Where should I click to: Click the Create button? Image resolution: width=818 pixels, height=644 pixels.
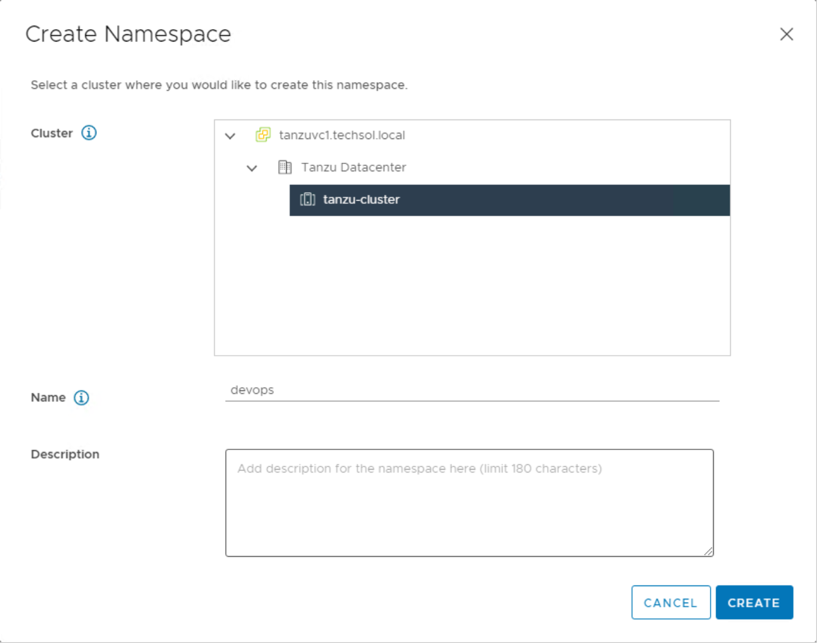[754, 603]
